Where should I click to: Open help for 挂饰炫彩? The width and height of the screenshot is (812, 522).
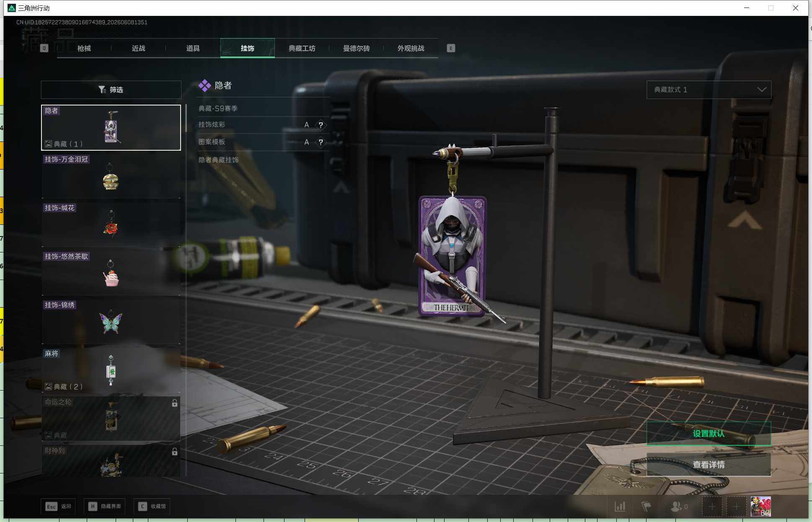321,125
